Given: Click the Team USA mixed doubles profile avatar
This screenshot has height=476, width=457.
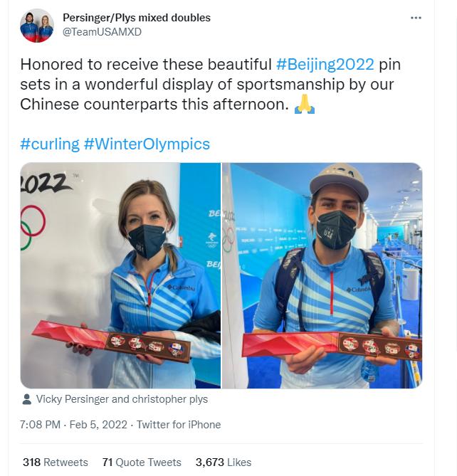Looking at the screenshot, I should (37, 26).
